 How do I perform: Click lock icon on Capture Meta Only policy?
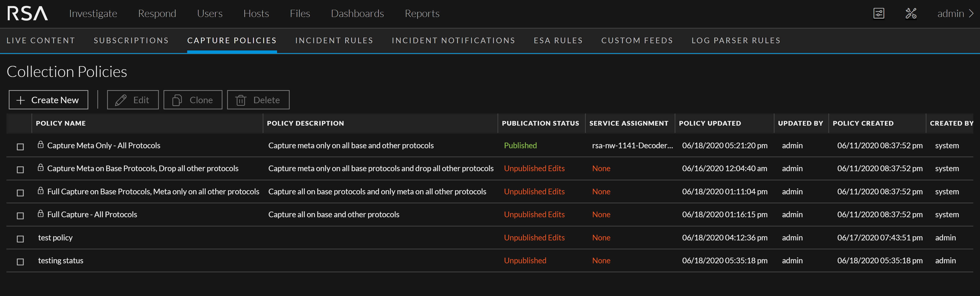click(41, 145)
